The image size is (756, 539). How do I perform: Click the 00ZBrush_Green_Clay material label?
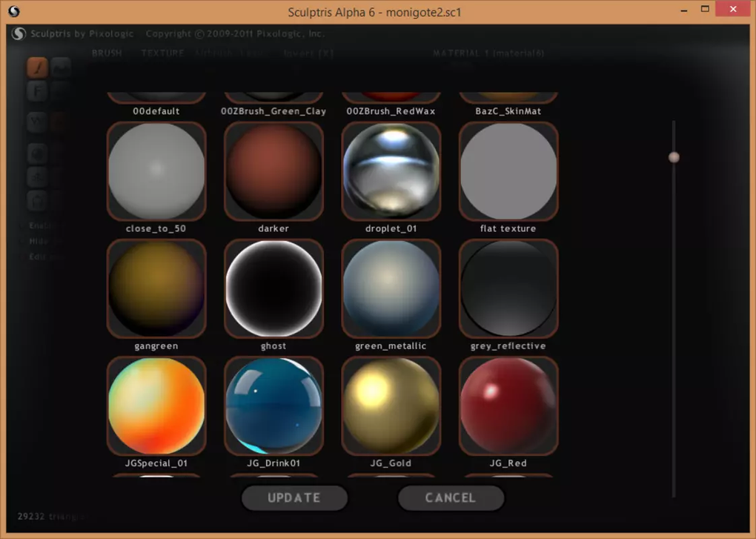point(273,111)
